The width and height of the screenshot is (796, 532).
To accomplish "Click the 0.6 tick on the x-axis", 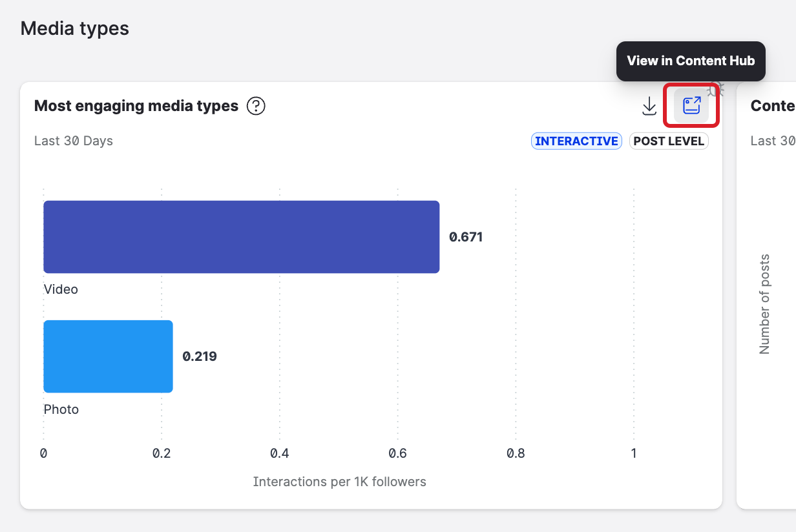I will [x=397, y=453].
